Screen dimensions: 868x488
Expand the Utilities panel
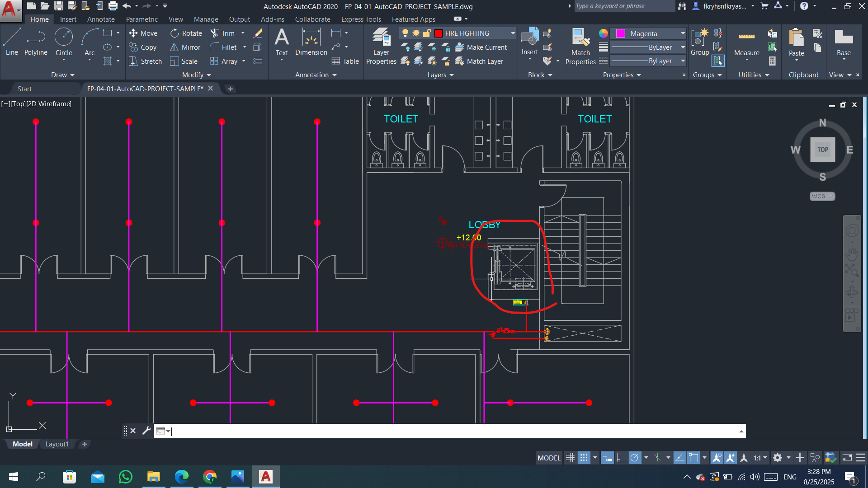pyautogui.click(x=754, y=75)
